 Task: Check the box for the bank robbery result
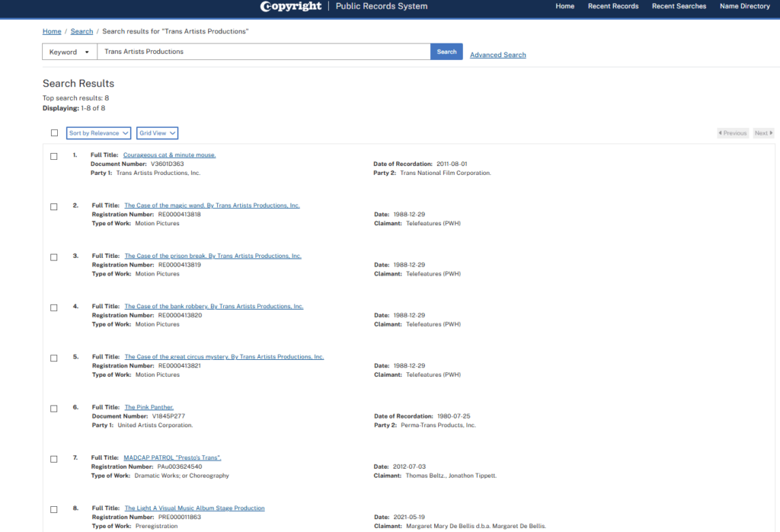pos(54,307)
